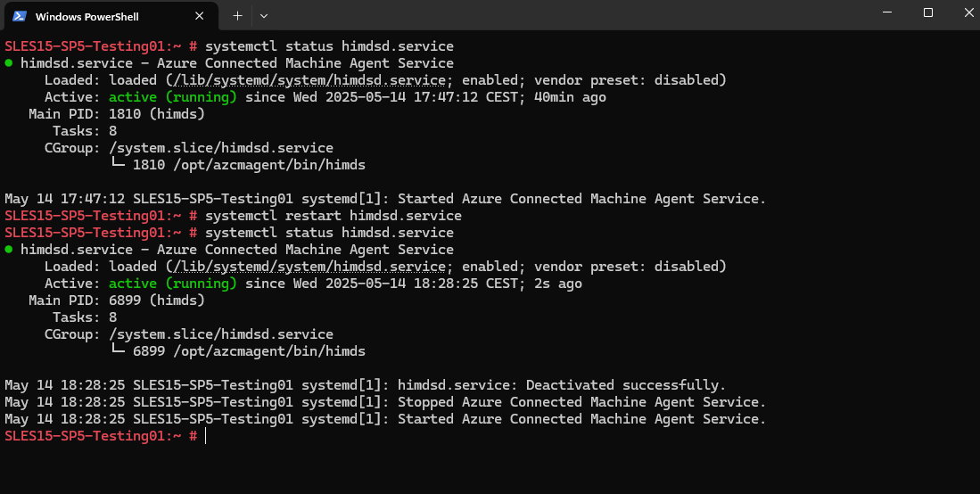This screenshot has height=494, width=980.
Task: Expand the new tab profile dropdown chevron
Action: point(264,16)
